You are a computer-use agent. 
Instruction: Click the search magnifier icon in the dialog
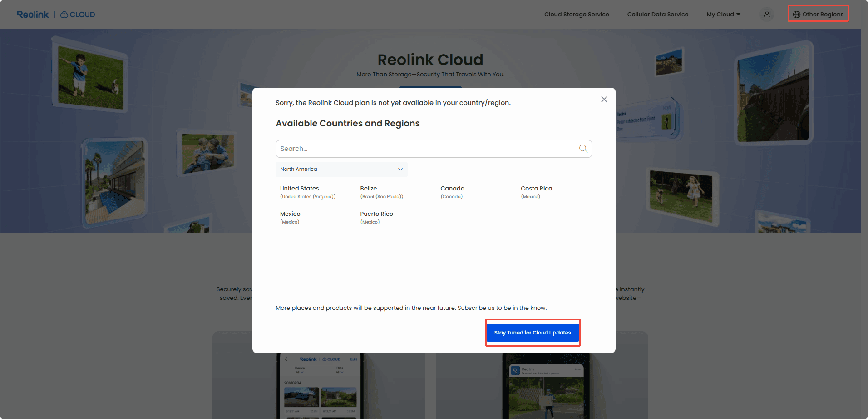tap(583, 149)
